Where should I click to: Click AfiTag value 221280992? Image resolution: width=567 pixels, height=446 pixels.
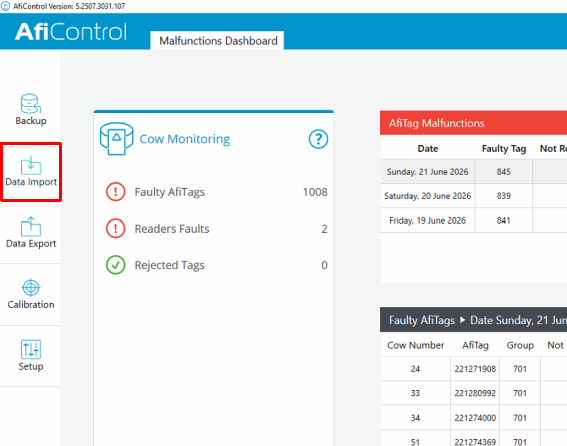click(x=475, y=393)
